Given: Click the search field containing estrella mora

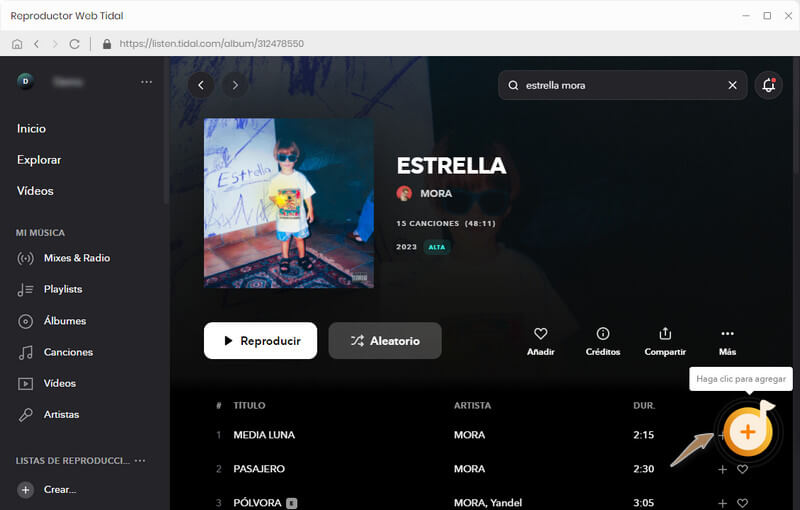Looking at the screenshot, I should pos(622,85).
